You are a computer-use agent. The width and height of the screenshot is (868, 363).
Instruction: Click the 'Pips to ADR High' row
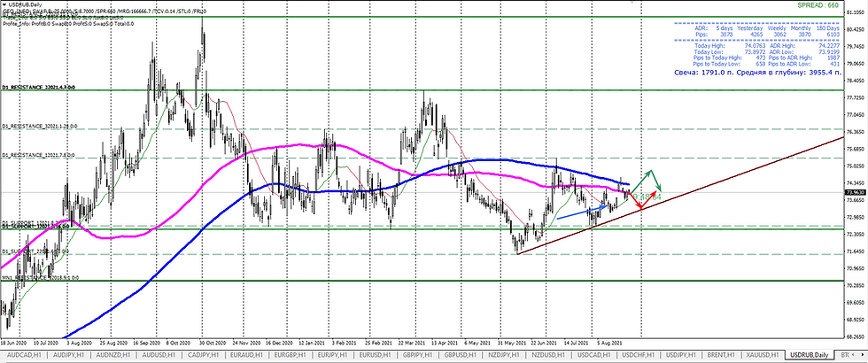coord(804,58)
